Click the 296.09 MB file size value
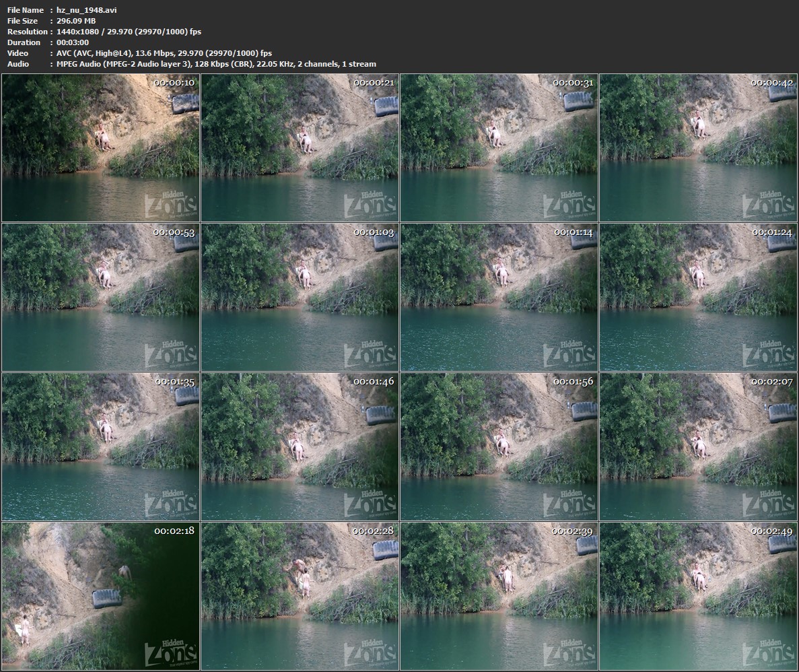 click(76, 21)
